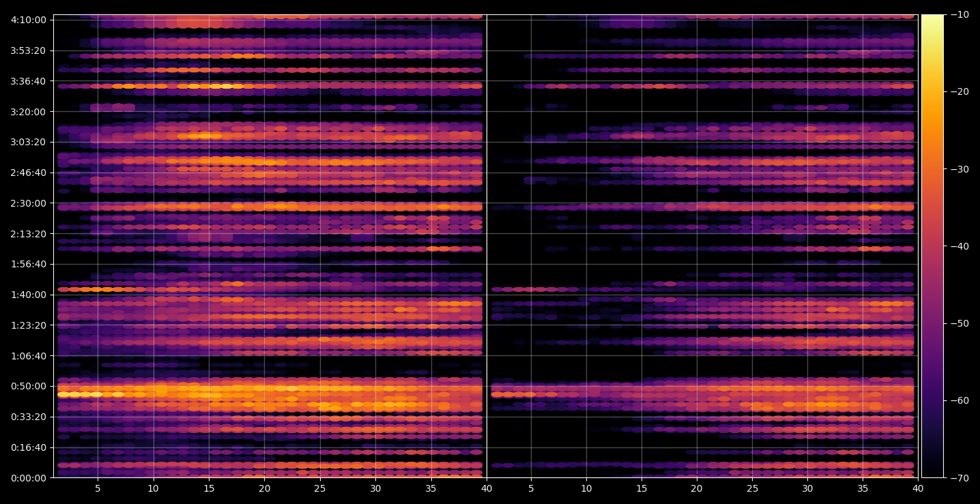The width and height of the screenshot is (980, 504).
Task: Click the 1:06:40 y-axis tick label
Action: pyautogui.click(x=29, y=356)
